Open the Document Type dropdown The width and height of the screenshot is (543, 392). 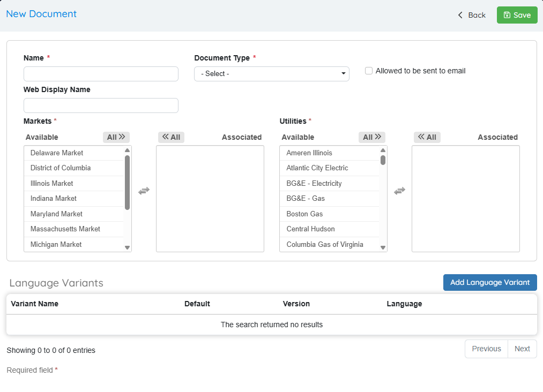point(271,74)
